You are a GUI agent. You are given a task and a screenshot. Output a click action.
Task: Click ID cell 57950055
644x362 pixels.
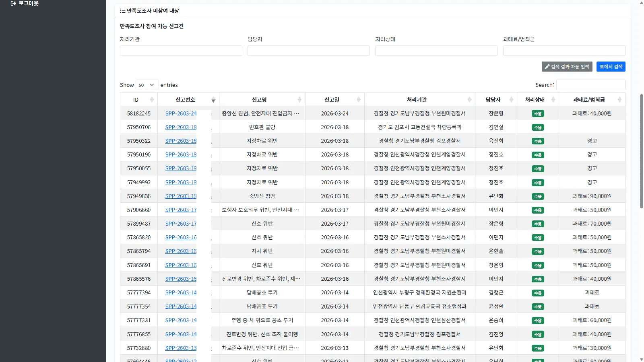[139, 169]
